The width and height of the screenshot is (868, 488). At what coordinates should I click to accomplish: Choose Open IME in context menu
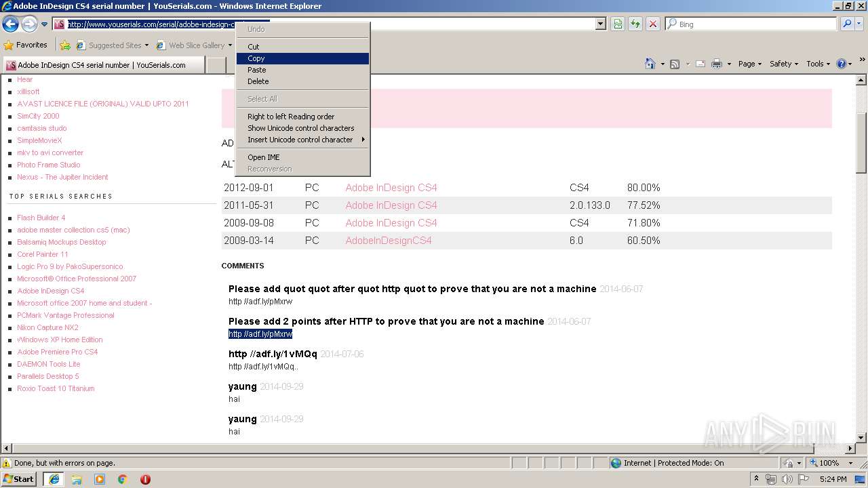click(302, 157)
